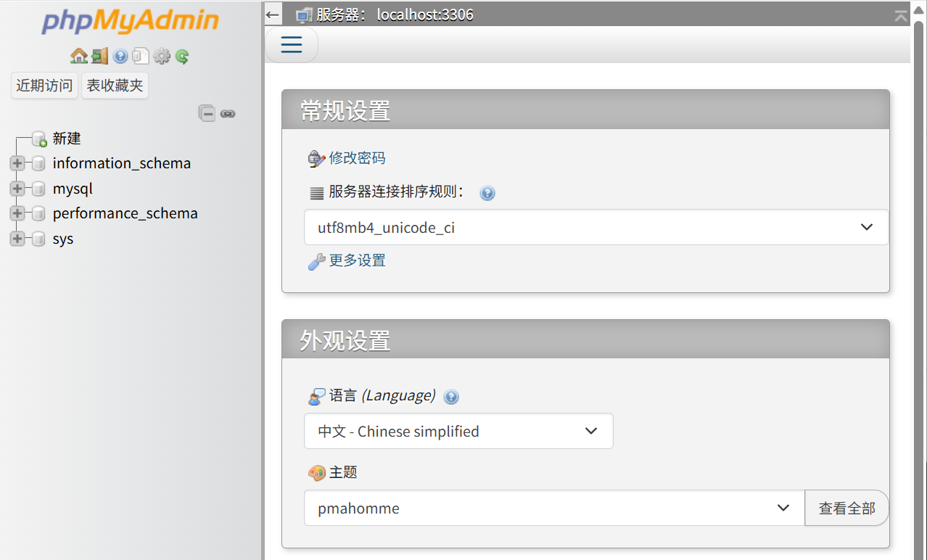This screenshot has height=560, width=927.
Task: Click database icon next to mysql
Action: tap(38, 189)
